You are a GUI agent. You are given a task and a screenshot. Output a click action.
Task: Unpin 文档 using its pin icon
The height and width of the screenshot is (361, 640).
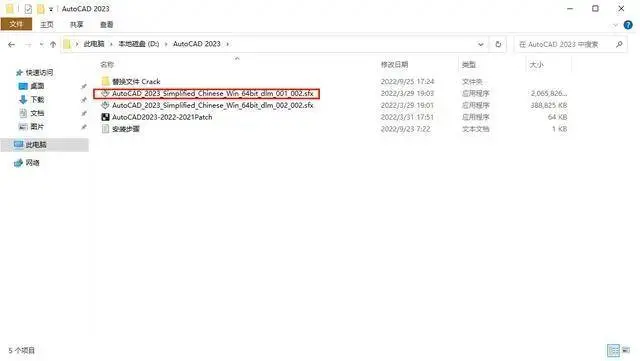pyautogui.click(x=84, y=114)
